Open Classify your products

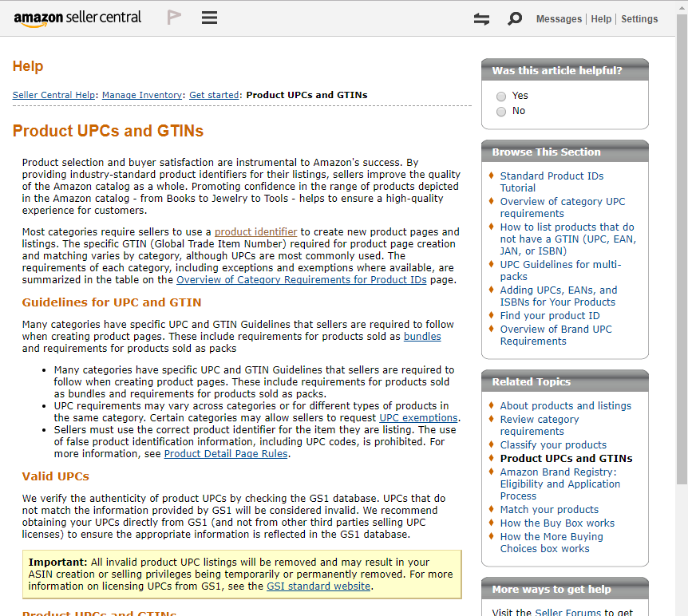click(553, 444)
